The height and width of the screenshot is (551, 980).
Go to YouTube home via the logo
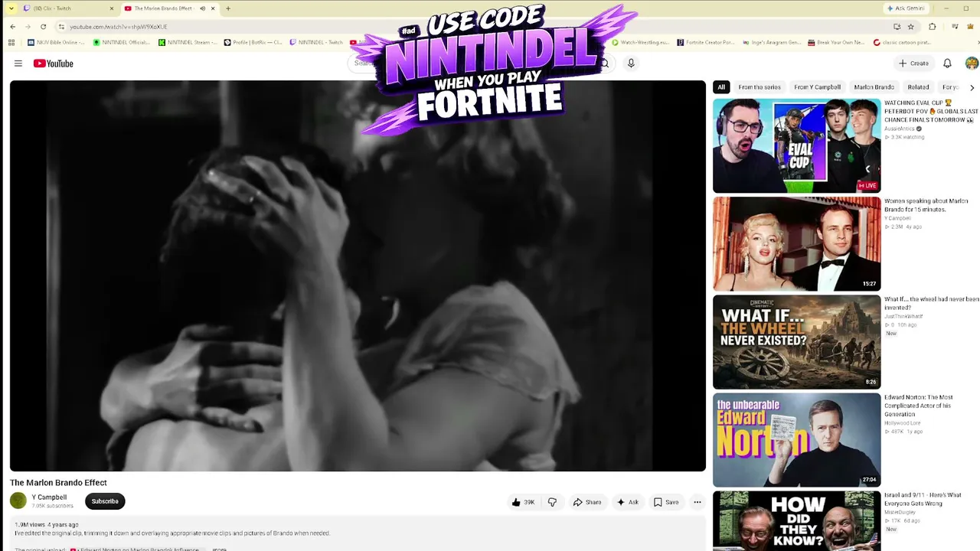[x=54, y=64]
